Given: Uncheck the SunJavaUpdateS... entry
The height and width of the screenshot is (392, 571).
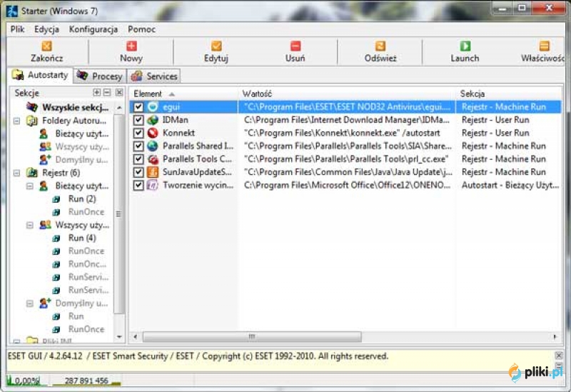Looking at the screenshot, I should coord(138,172).
